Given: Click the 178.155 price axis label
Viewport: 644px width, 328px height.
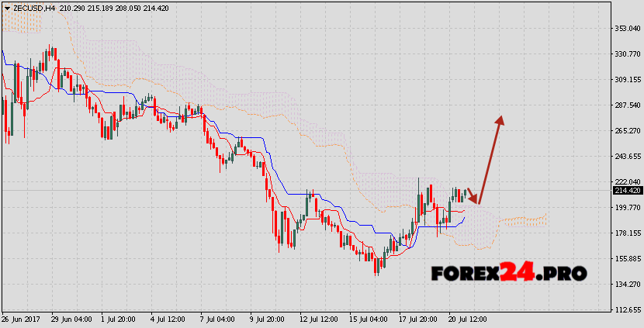Looking at the screenshot, I should [x=627, y=233].
